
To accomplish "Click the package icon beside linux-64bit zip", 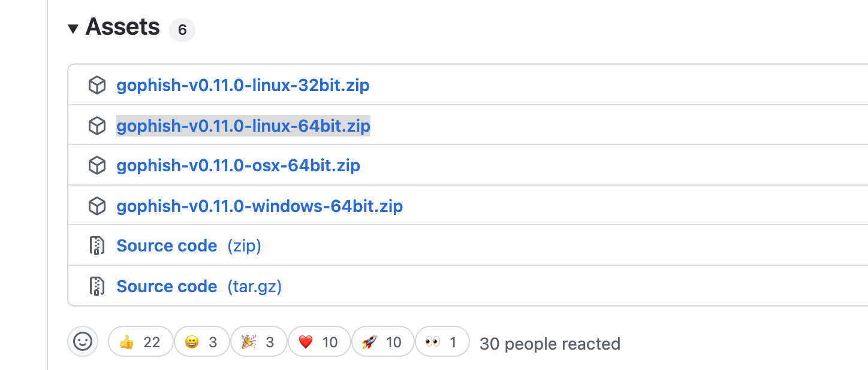I will pyautogui.click(x=97, y=126).
